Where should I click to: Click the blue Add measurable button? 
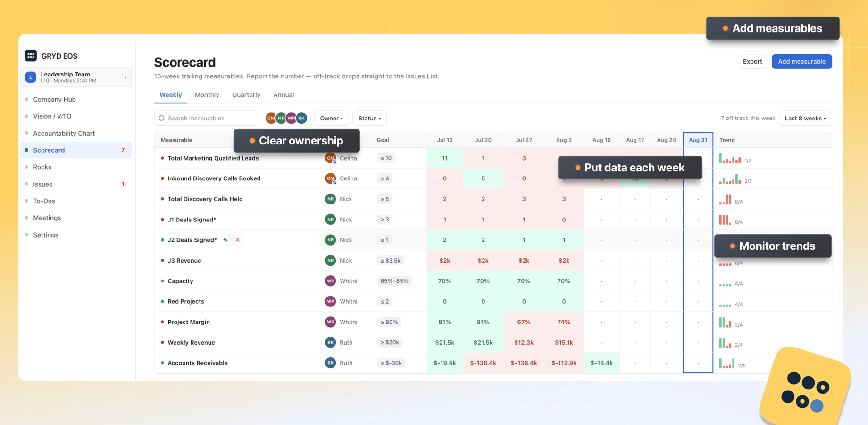click(x=801, y=61)
